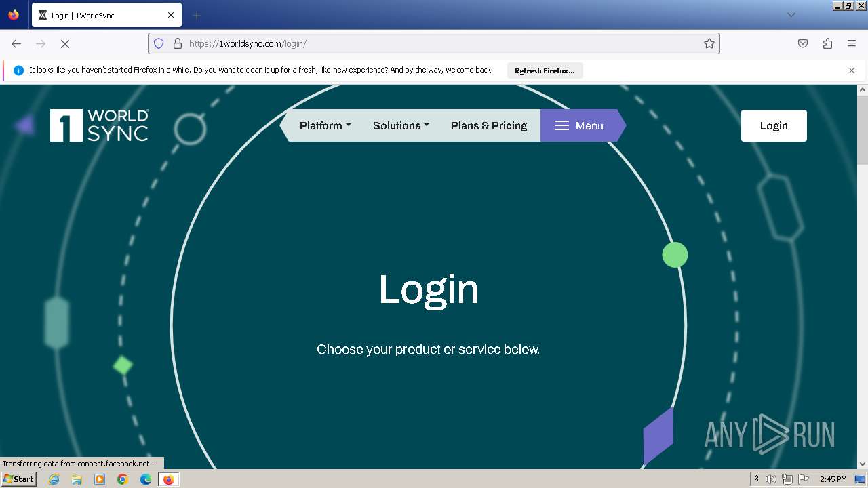
Task: Click the page vertical scrollbar thumb
Action: coord(863,130)
